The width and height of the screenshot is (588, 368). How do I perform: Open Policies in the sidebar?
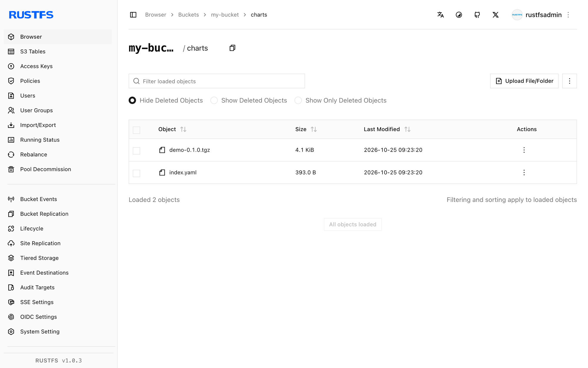tap(58, 81)
